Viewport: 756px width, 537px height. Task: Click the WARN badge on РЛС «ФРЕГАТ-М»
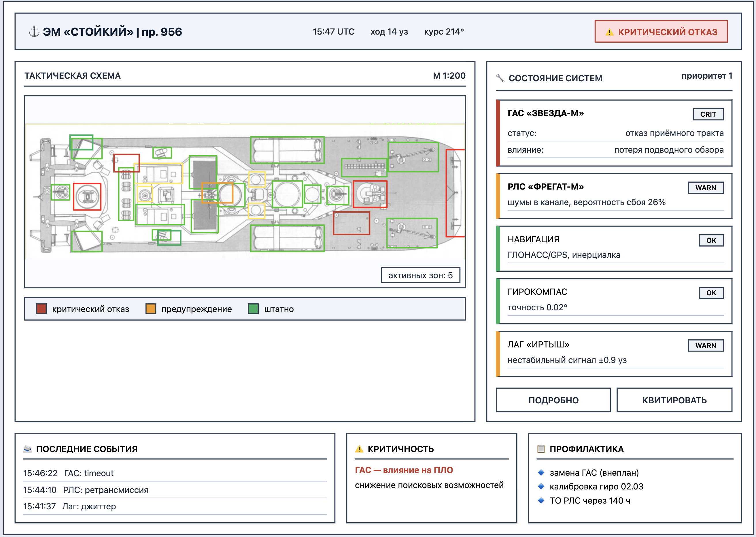click(706, 188)
